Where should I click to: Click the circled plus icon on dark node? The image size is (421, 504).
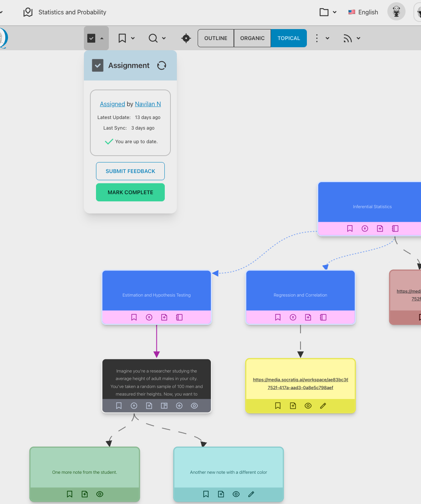(x=179, y=406)
